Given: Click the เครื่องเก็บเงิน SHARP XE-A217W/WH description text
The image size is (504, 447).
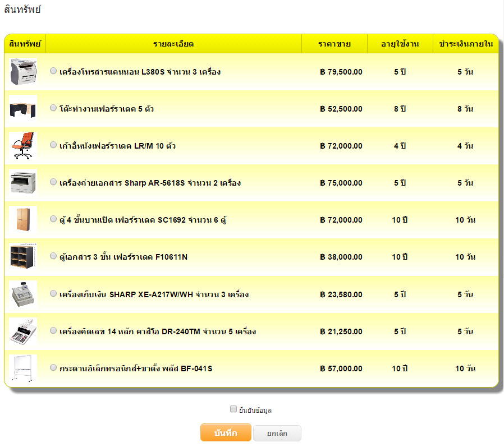Looking at the screenshot, I should click(x=154, y=294).
